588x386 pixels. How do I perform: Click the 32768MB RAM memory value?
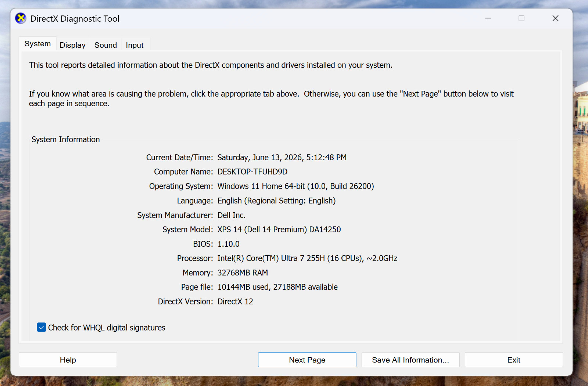243,273
